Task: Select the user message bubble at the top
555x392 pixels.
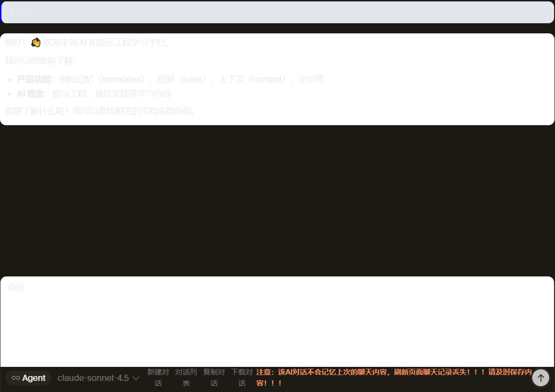Action: pos(277,13)
